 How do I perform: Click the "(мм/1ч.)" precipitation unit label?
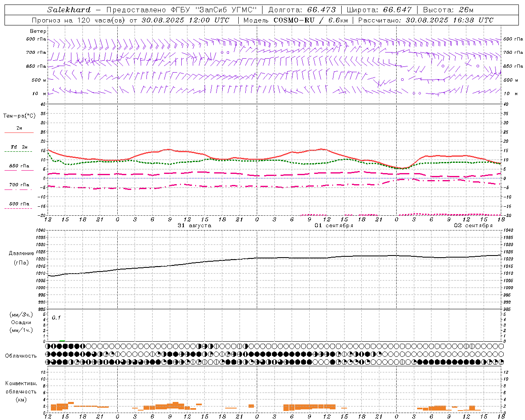click(x=21, y=330)
